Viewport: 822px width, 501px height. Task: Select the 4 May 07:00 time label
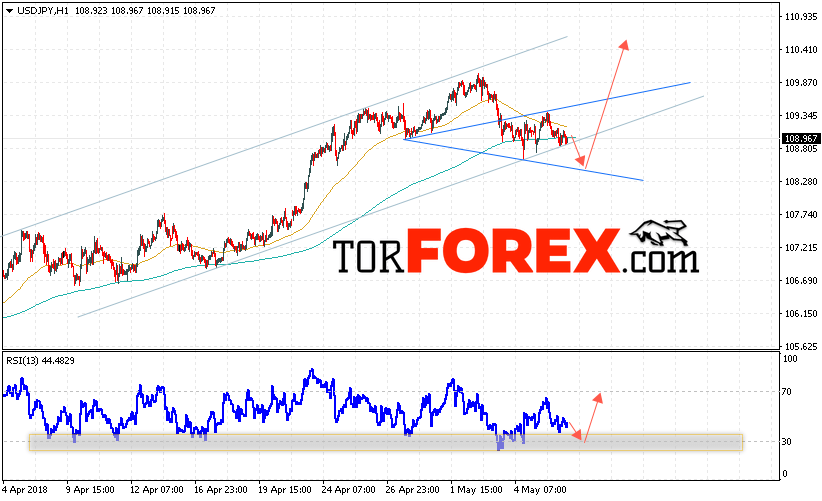click(x=540, y=490)
